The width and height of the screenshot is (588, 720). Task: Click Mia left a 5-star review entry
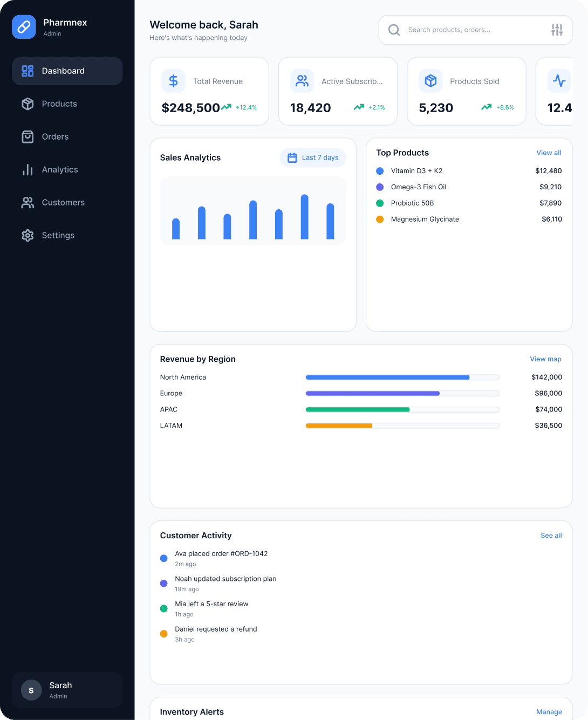(x=211, y=604)
